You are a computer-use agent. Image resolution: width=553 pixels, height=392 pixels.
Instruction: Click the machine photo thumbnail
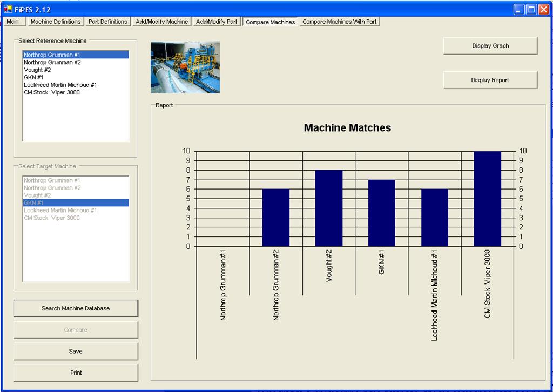(185, 67)
